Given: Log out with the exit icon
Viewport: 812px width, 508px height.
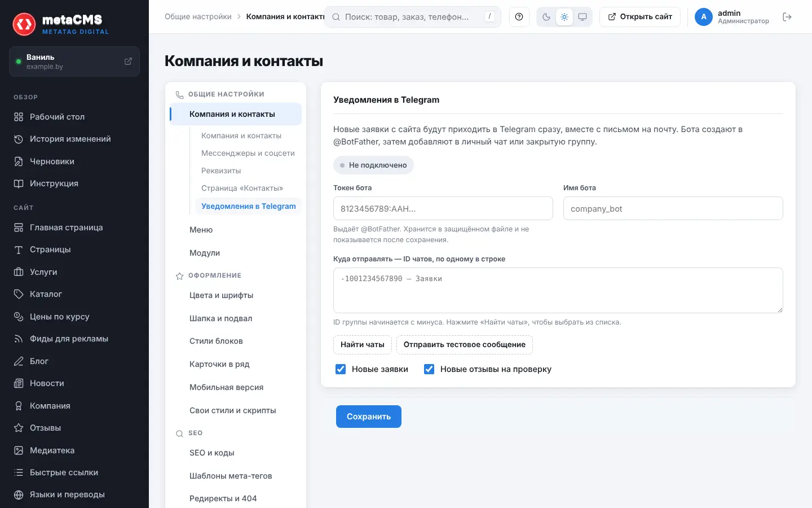Looking at the screenshot, I should (x=787, y=17).
